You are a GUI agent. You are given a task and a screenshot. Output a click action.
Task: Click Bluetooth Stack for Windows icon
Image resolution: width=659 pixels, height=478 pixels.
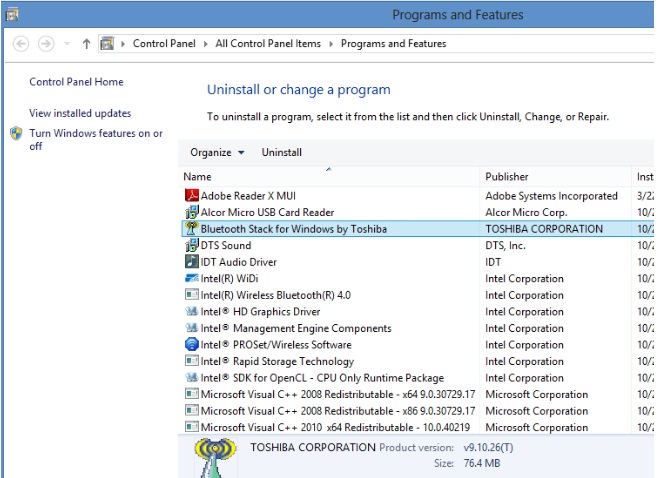pyautogui.click(x=192, y=229)
